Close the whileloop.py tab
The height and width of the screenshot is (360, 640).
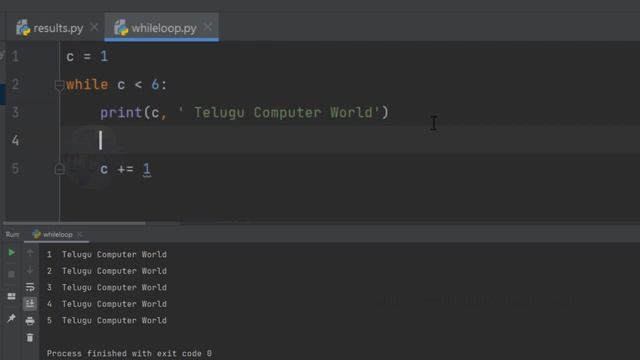click(207, 27)
